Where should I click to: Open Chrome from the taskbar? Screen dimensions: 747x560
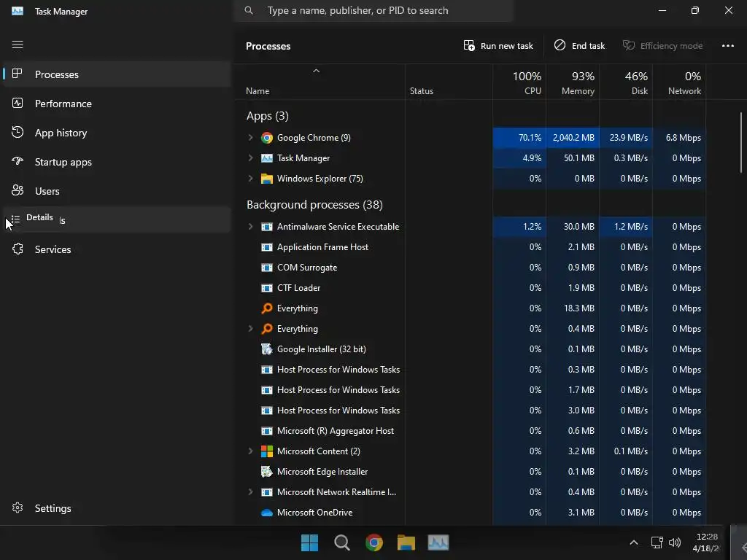374,542
